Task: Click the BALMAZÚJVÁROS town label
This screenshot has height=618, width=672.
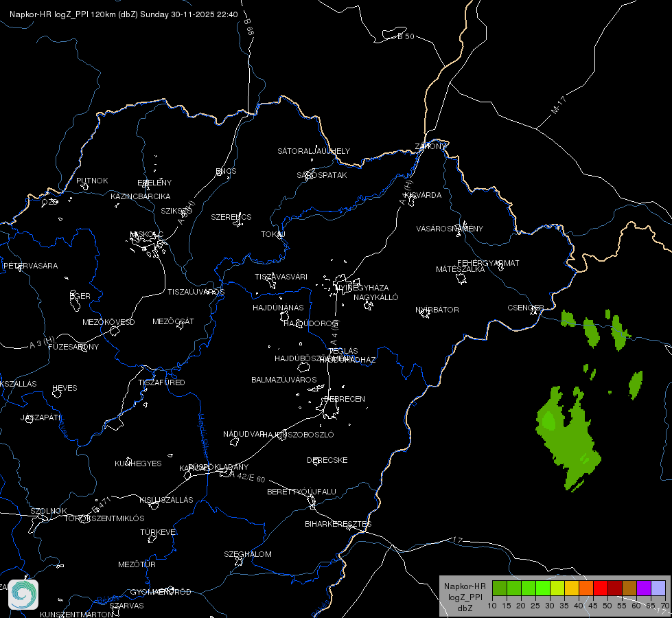Action: tap(284, 380)
